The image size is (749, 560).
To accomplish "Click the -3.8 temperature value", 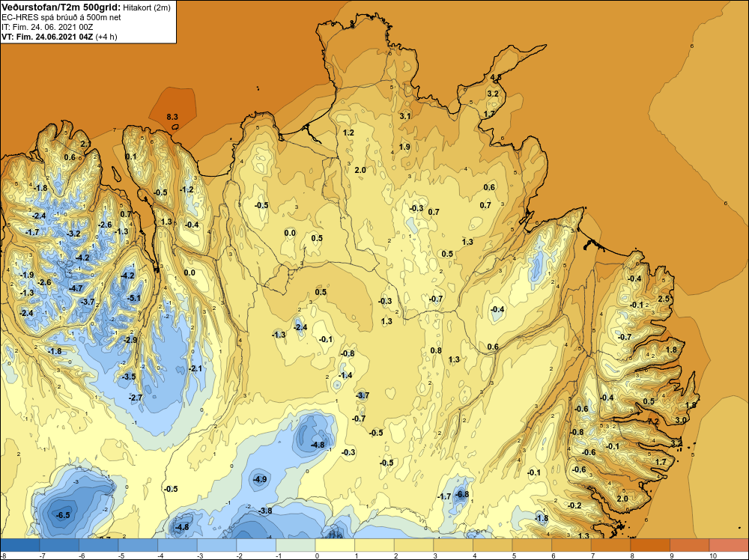I will click(x=265, y=511).
